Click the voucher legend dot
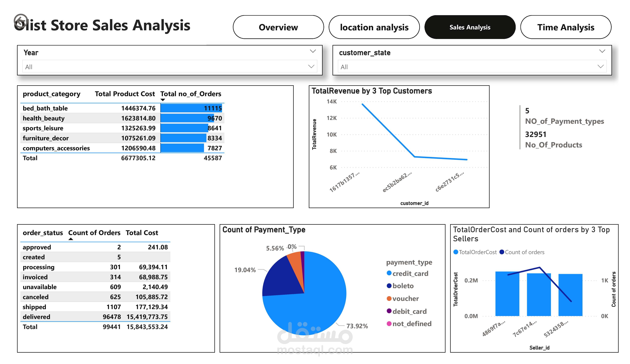Screen dimensions: 630x364 [389, 298]
